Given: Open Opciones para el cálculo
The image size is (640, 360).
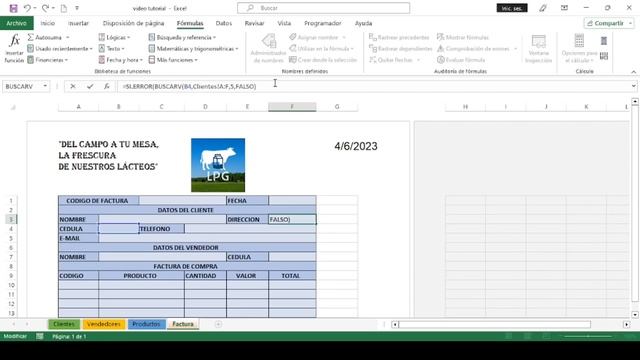Looking at the screenshot, I should [579, 49].
